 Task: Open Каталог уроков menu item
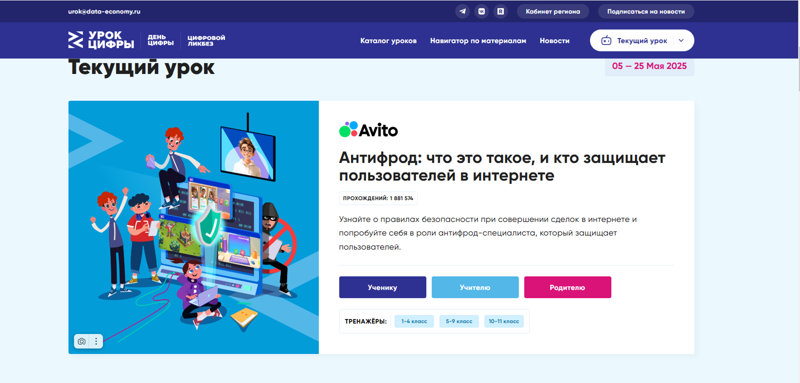tap(388, 41)
